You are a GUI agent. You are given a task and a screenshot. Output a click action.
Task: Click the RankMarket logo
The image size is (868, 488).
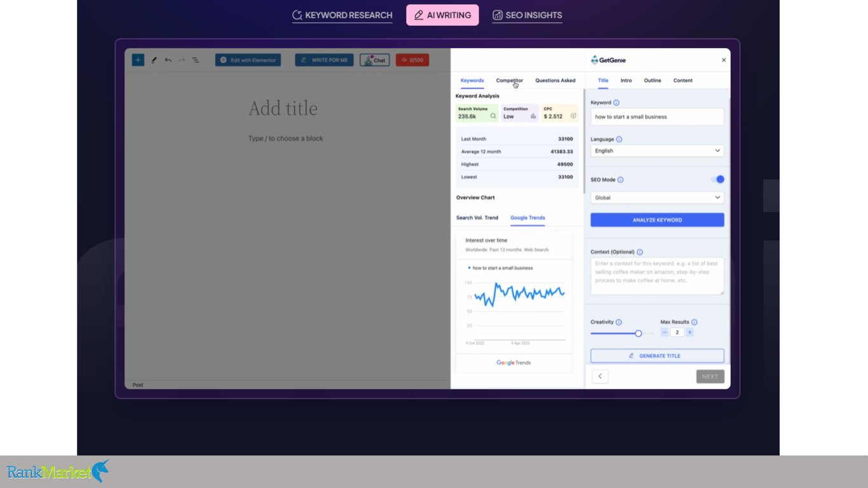(x=58, y=471)
